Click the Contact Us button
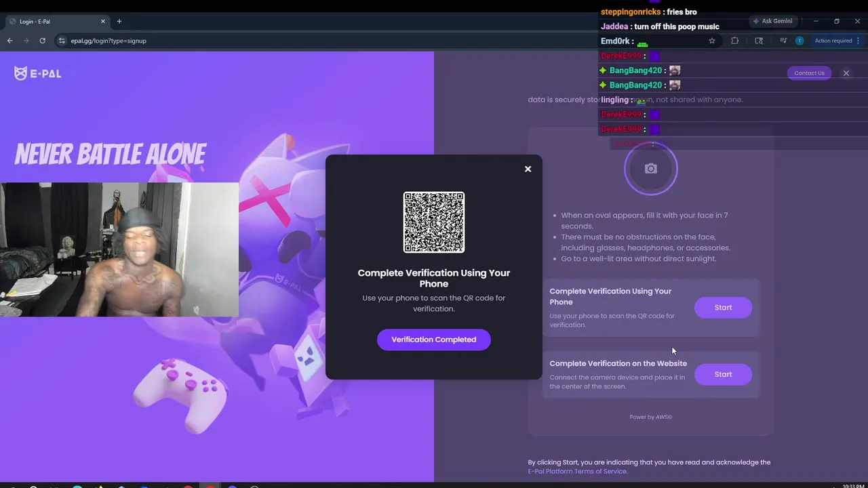This screenshot has height=488, width=868. coord(809,73)
